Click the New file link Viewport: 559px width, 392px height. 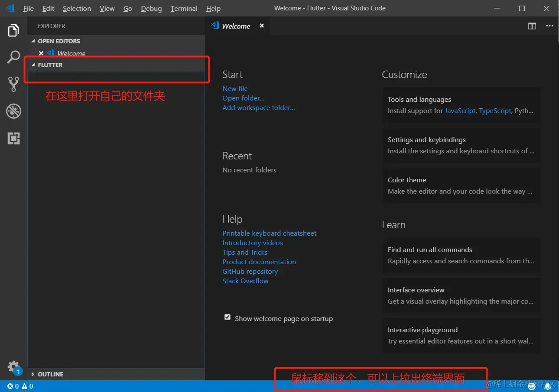(x=235, y=88)
